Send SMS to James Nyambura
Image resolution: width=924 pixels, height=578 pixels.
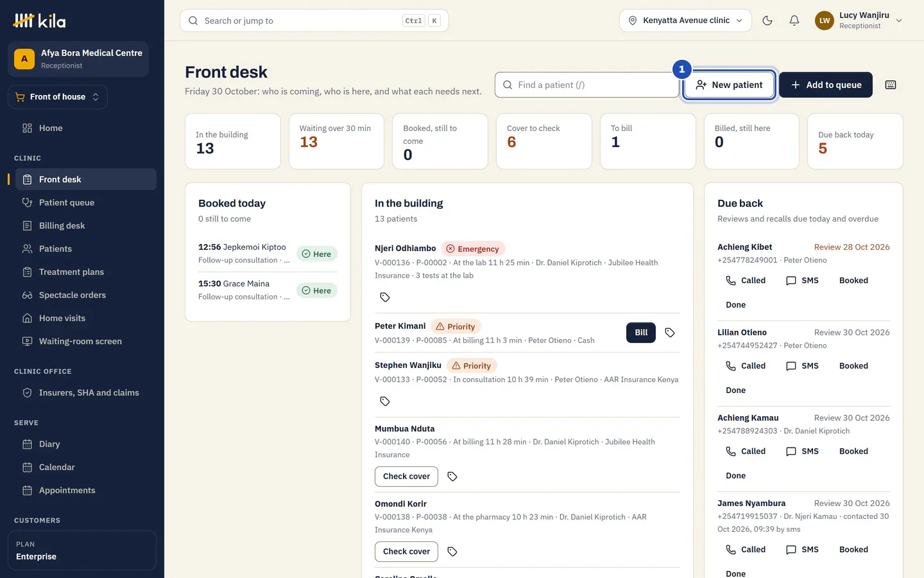tap(803, 550)
